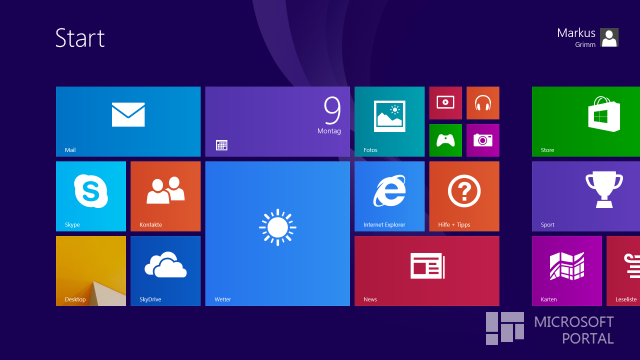Switch to the Desktop tile
Screen dimensions: 640x360
[91, 271]
